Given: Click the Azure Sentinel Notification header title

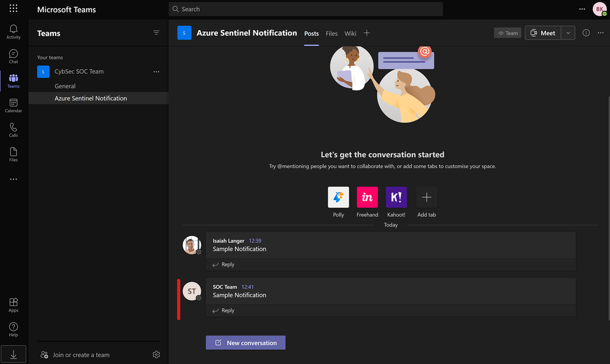Looking at the screenshot, I should click(x=247, y=33).
